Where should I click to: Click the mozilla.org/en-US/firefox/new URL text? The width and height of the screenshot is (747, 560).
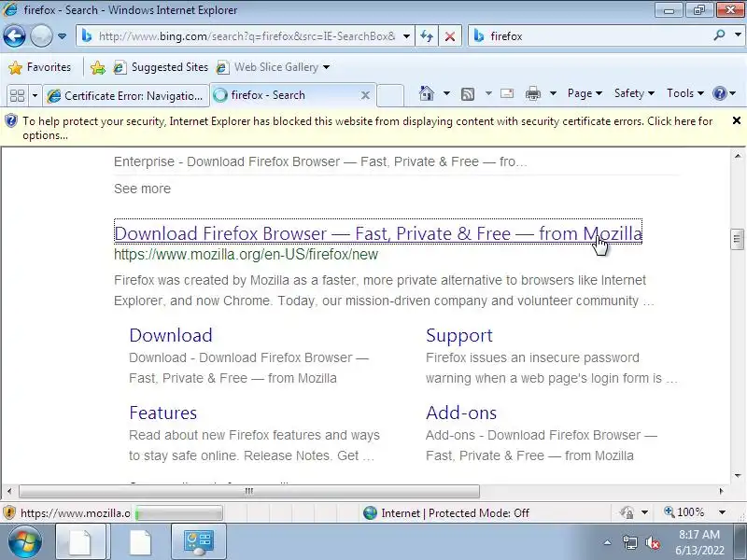click(x=246, y=254)
